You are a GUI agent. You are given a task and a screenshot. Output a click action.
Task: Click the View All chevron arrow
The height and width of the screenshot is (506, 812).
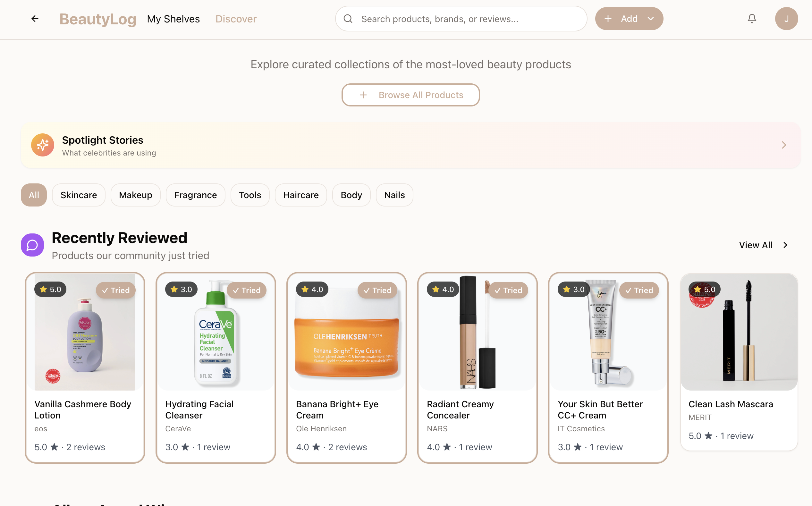coord(786,245)
